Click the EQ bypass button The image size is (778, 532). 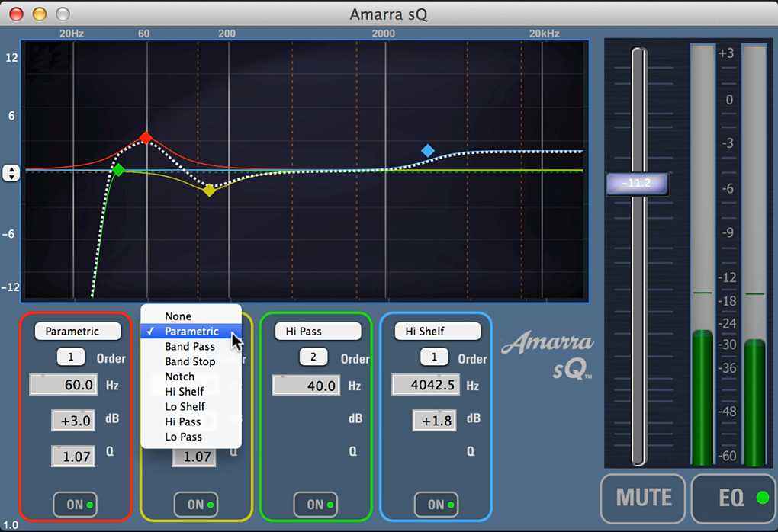[x=733, y=498]
